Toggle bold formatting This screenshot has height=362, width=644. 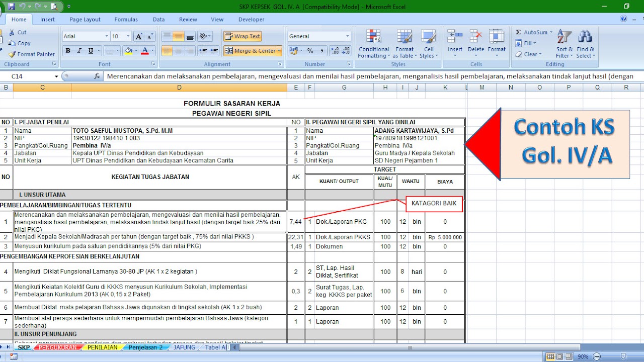pyautogui.click(x=67, y=51)
